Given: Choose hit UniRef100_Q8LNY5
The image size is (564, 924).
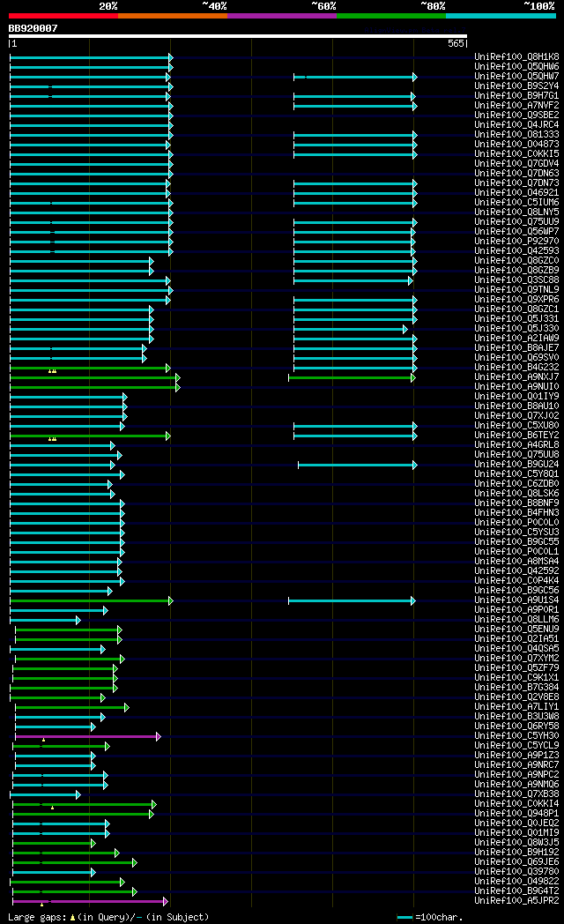Looking at the screenshot, I should (517, 212).
